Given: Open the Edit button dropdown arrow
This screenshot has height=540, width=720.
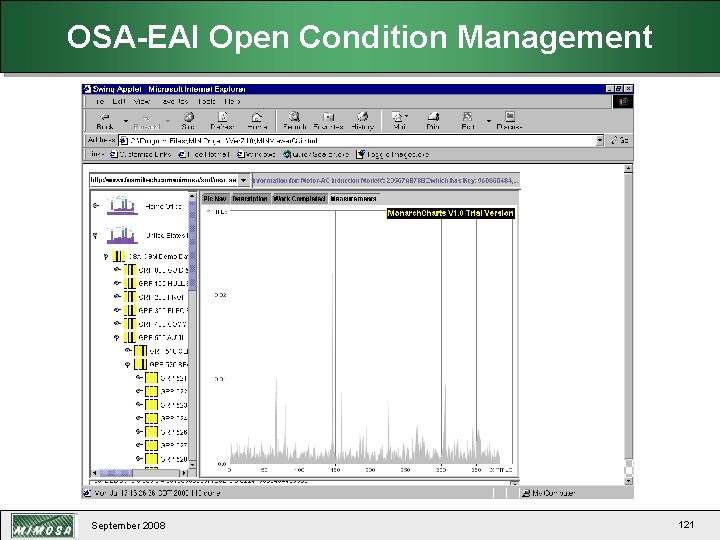Looking at the screenshot, I should click(x=489, y=121).
